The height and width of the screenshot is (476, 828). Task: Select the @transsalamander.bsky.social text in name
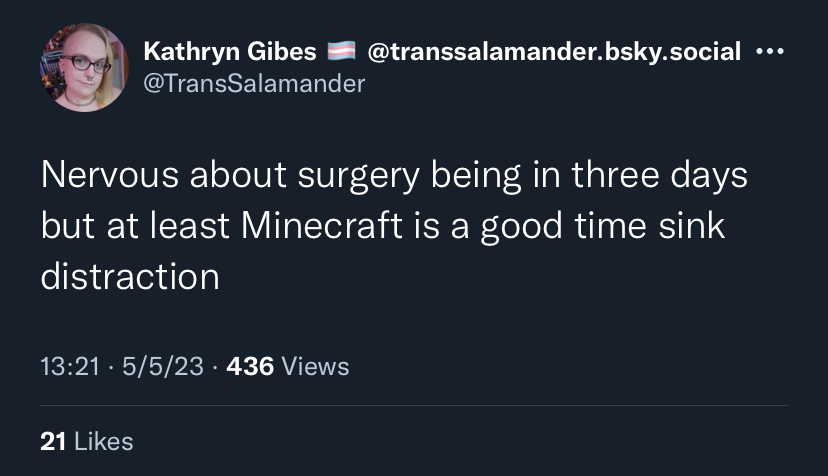click(554, 51)
